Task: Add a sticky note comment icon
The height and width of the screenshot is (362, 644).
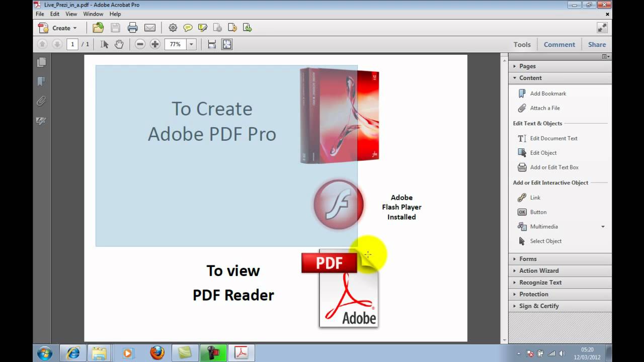Action: tap(188, 28)
